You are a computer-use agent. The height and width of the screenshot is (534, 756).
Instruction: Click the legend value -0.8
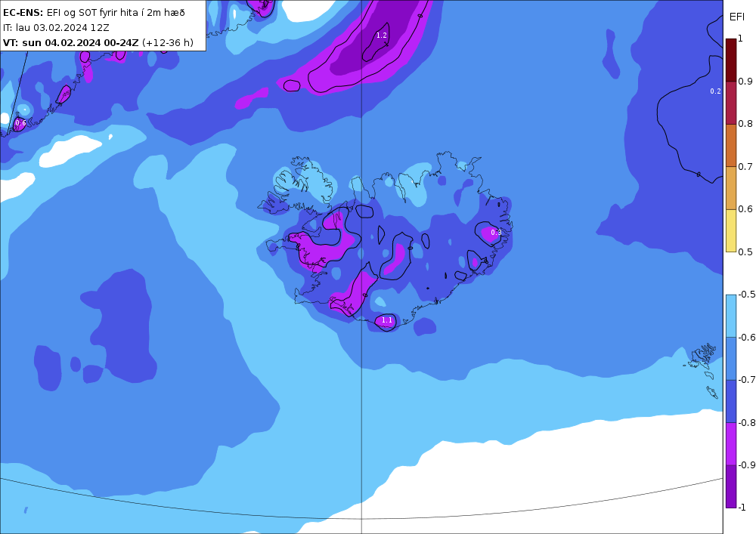(747, 422)
